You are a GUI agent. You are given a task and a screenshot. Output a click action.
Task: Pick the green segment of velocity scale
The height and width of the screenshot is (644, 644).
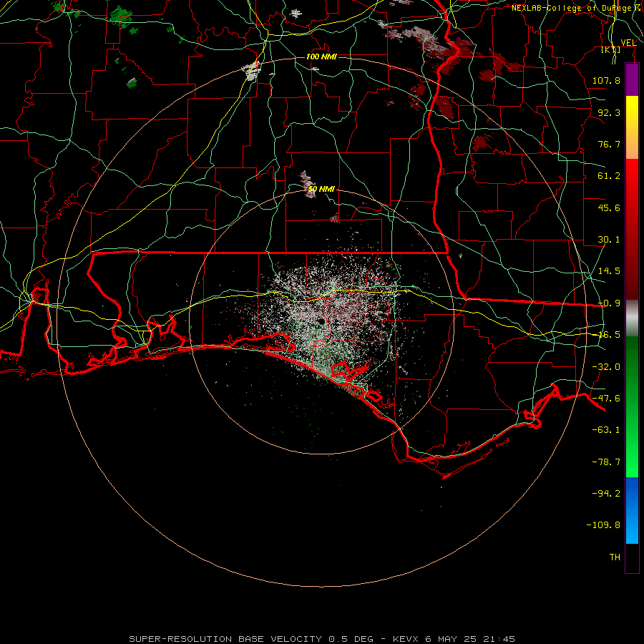(x=632, y=406)
